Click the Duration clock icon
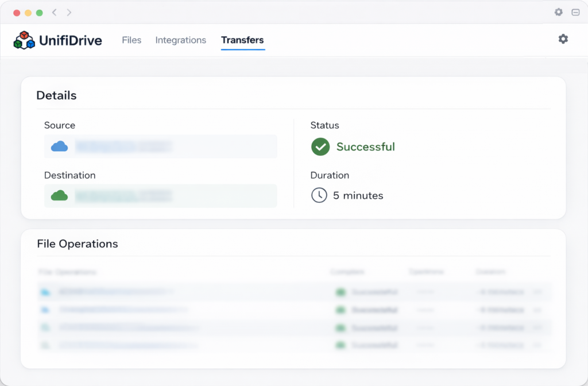Screen dimensions: 588x386 [320, 195]
